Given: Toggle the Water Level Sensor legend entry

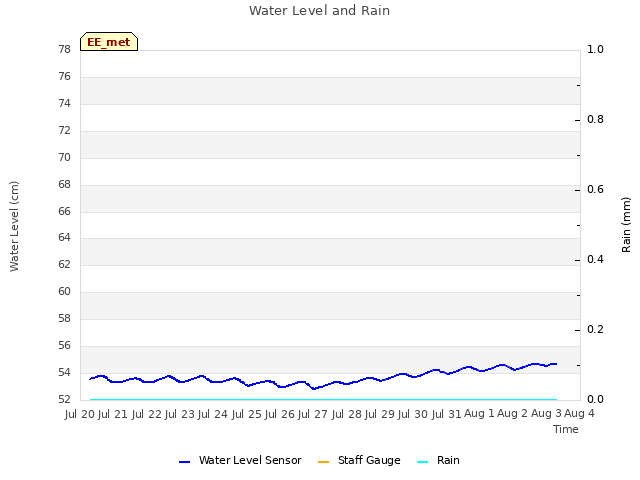Looking at the screenshot, I should 240,460.
